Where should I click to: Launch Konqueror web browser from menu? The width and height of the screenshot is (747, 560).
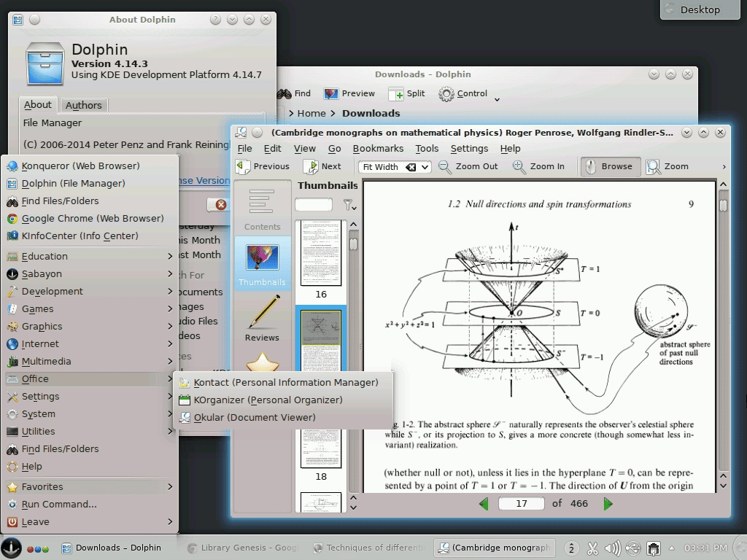90,166
